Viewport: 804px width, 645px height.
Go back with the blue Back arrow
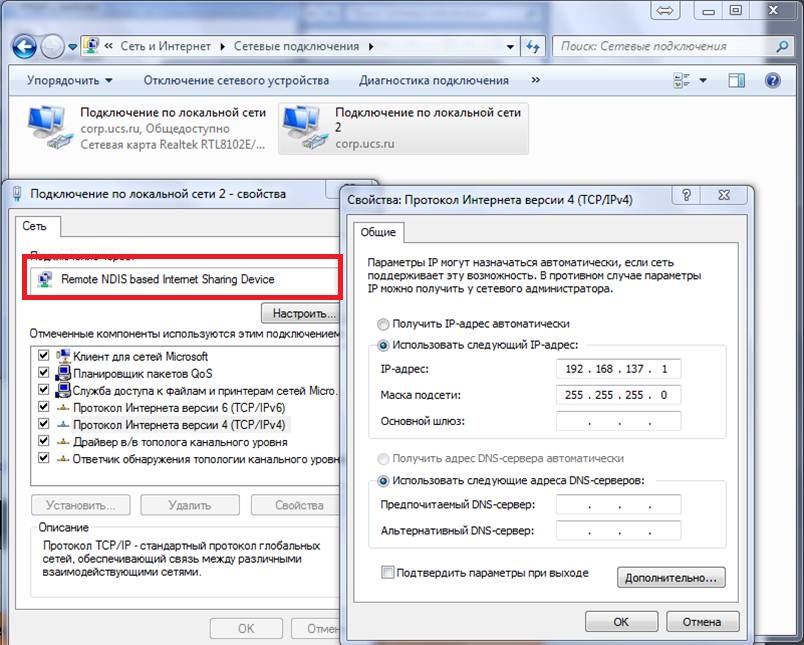pos(24,47)
